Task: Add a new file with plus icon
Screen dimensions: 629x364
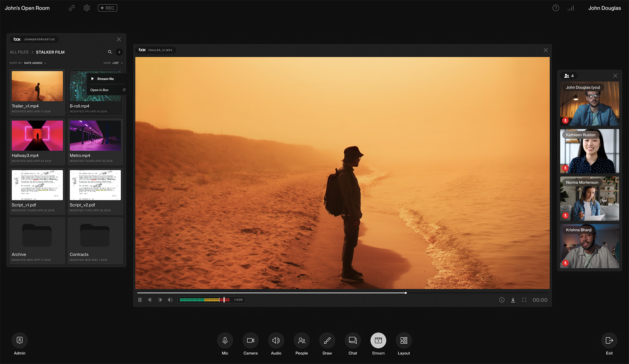Action: (119, 52)
